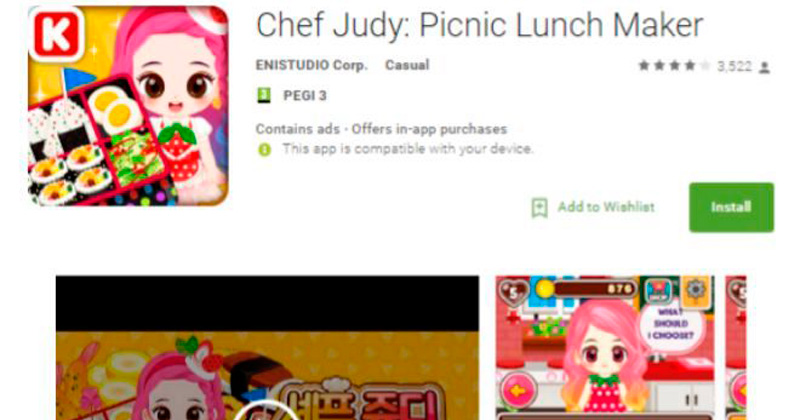Play the promotional video thumbnail
This screenshot has height=420, width=800.
pos(267,348)
